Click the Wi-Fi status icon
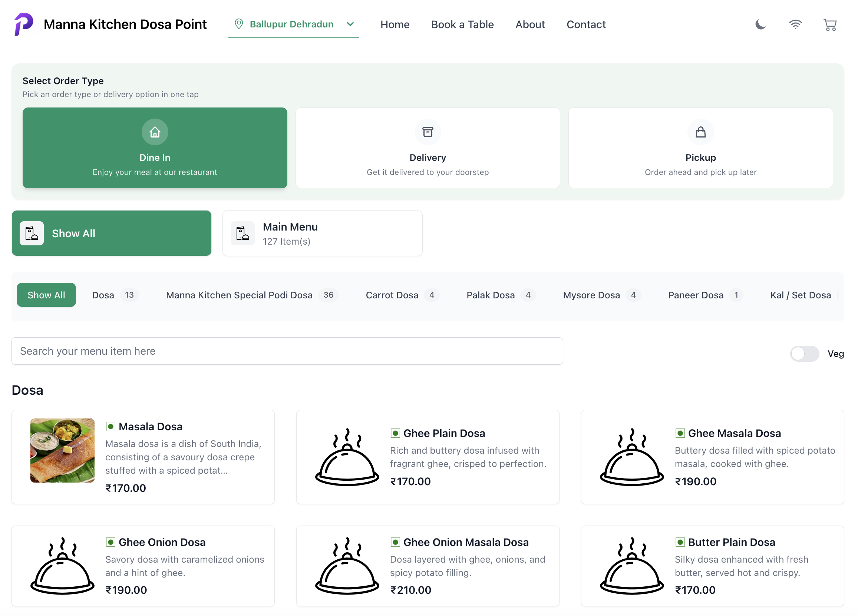 pos(795,24)
